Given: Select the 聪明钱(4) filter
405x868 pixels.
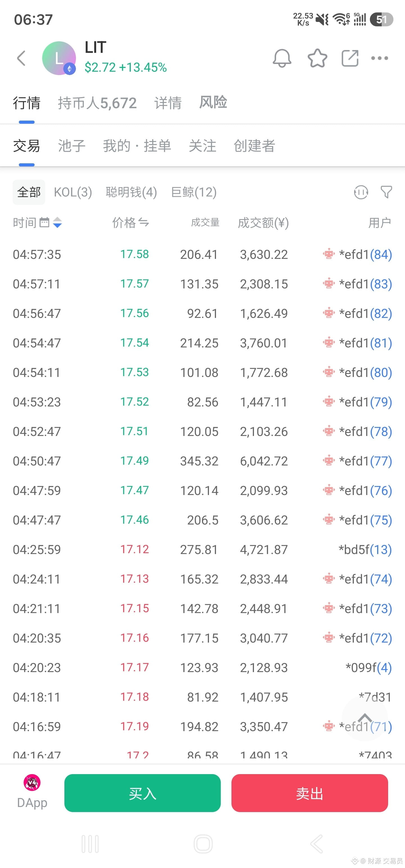Looking at the screenshot, I should pos(131,192).
